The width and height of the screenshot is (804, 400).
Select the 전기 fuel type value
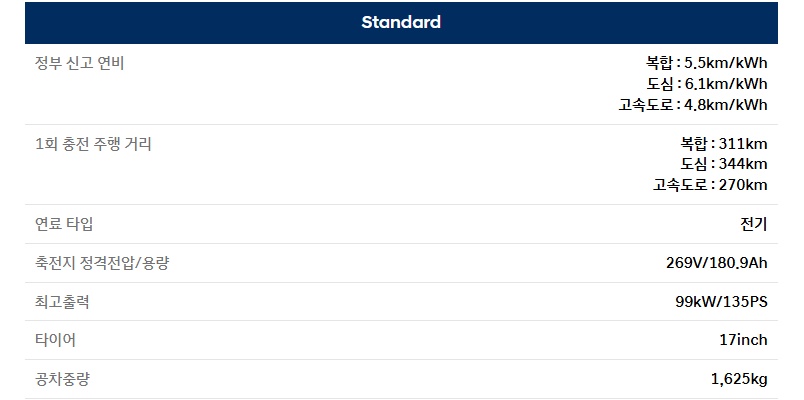coord(753,224)
